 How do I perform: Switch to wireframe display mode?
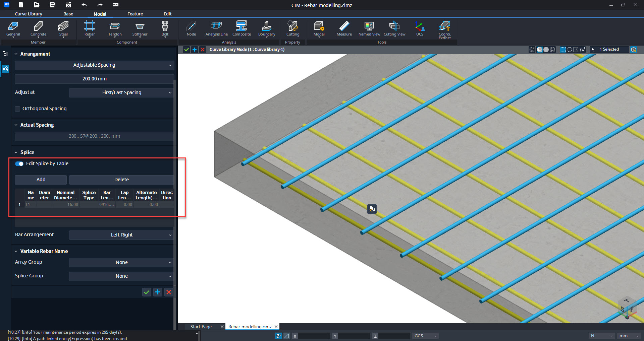[552, 50]
